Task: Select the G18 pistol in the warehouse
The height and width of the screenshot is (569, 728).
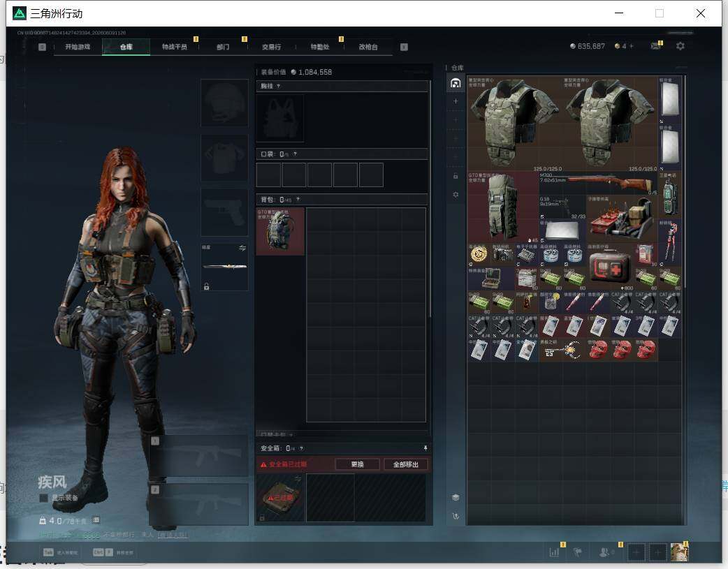Action: [x=562, y=207]
